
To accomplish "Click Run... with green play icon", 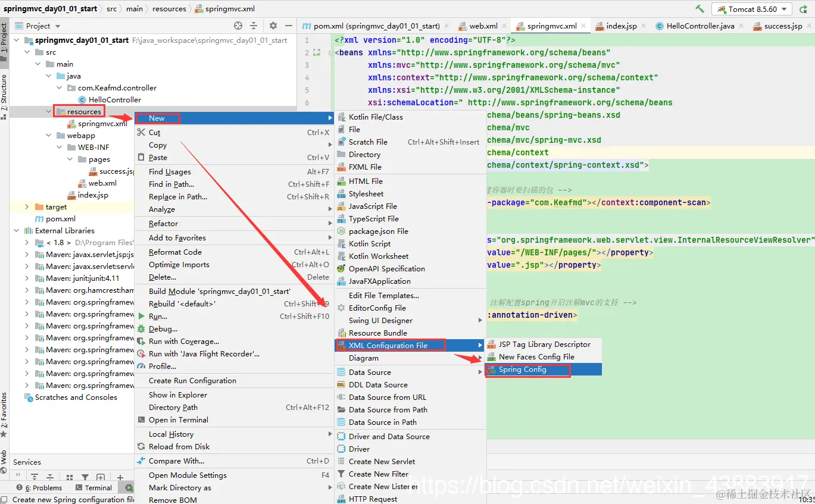I will (233, 317).
